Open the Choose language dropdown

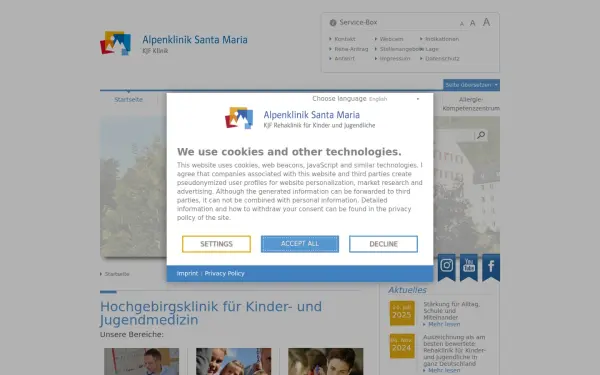(394, 99)
